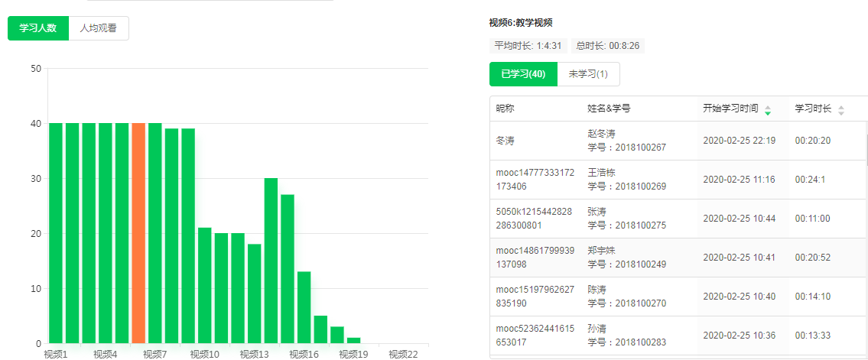Click the 昵称 column header
Image resolution: width=868 pixels, height=360 pixels.
506,109
